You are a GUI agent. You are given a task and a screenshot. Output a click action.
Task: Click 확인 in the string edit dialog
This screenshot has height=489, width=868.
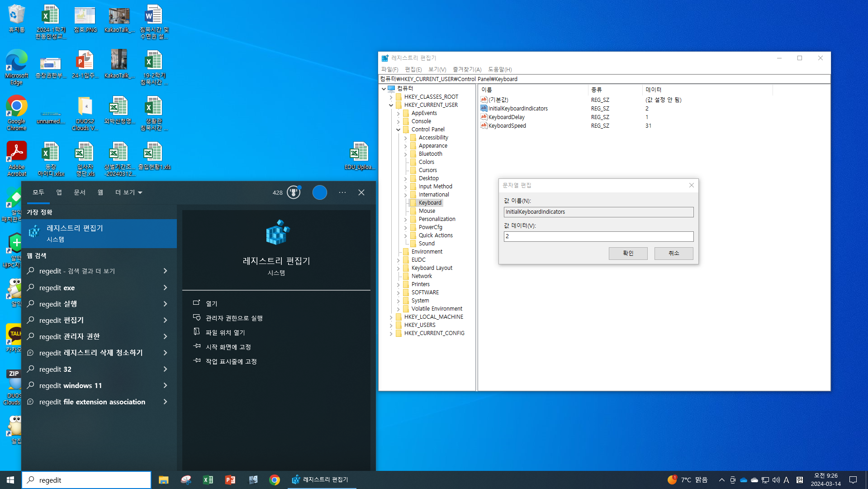[x=628, y=253]
